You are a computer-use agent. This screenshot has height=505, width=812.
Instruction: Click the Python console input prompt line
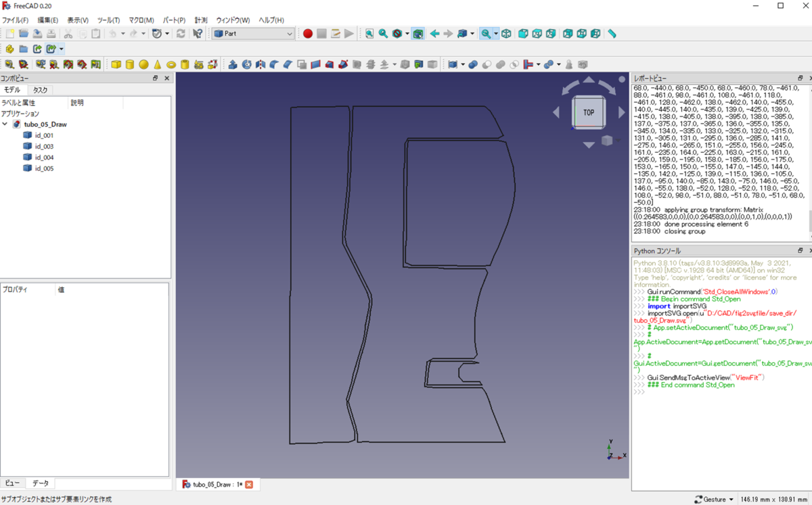721,392
